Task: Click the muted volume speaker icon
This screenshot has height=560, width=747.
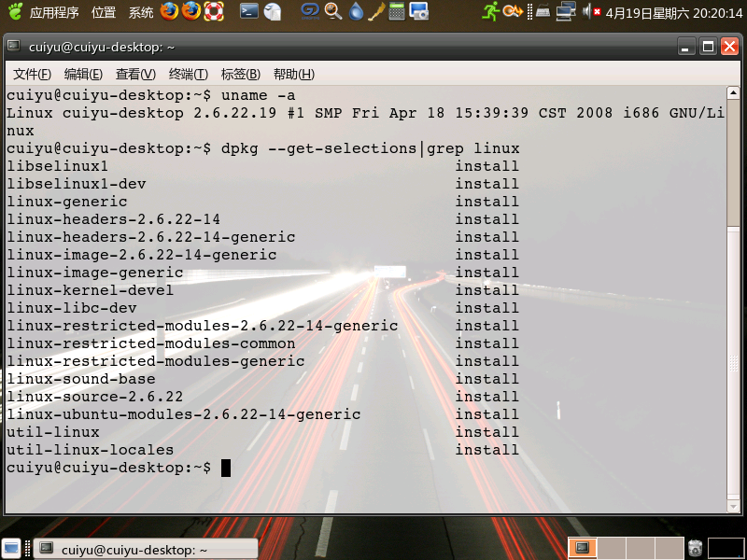Action: tap(591, 11)
